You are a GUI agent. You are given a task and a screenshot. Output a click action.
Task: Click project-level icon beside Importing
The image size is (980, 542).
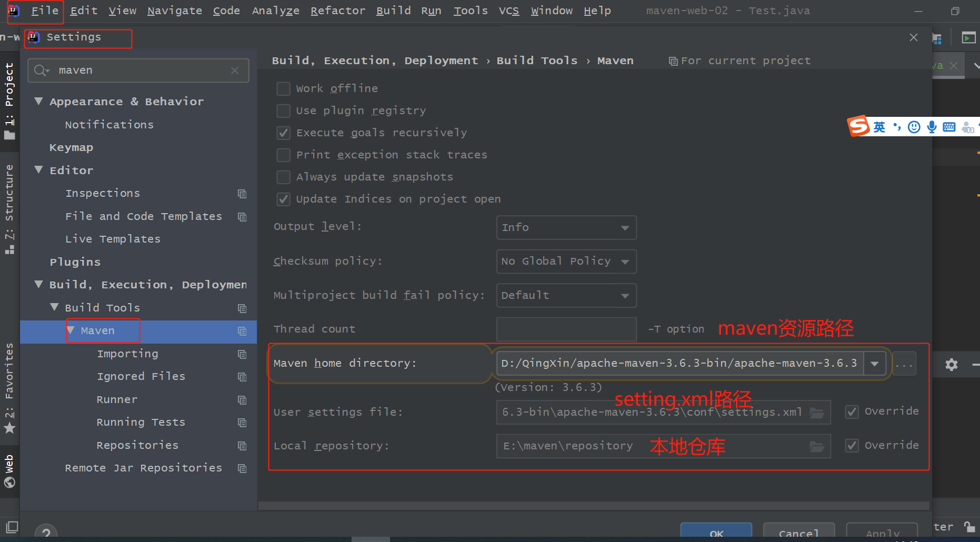[x=242, y=354]
